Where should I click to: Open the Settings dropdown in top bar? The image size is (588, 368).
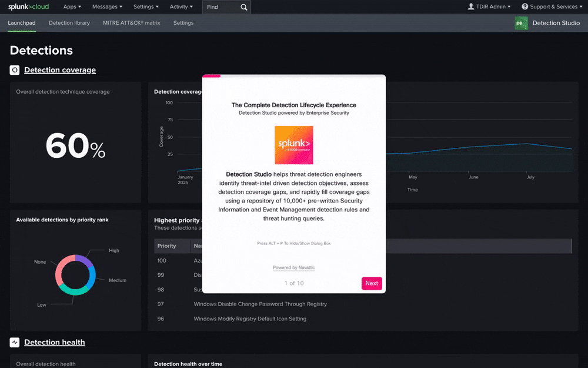146,6
